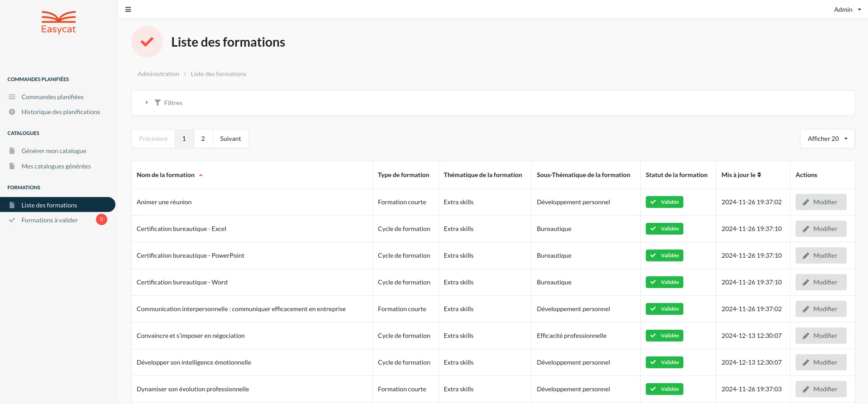Click Modifier for Certification bureautique - Word
The width and height of the screenshot is (868, 404).
point(821,282)
